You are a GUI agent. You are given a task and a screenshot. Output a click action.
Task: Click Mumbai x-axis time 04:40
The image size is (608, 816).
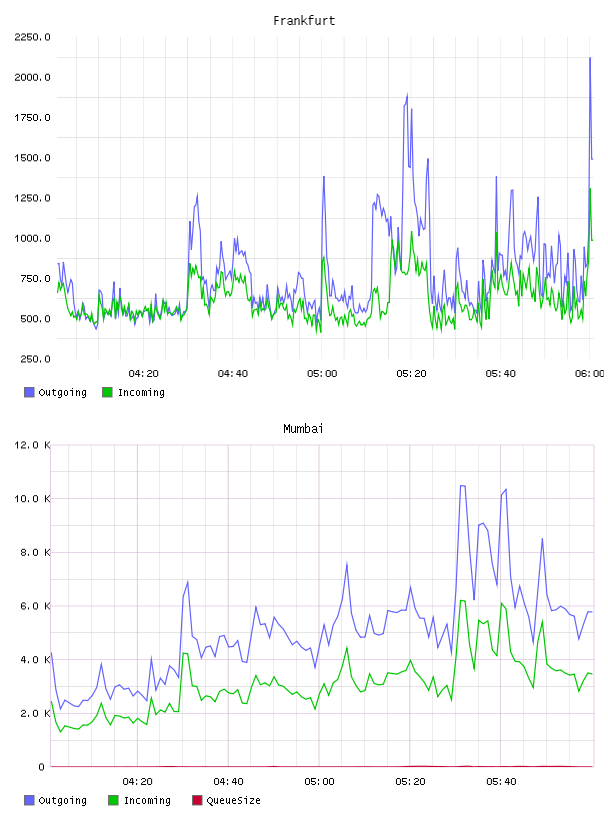click(x=228, y=782)
